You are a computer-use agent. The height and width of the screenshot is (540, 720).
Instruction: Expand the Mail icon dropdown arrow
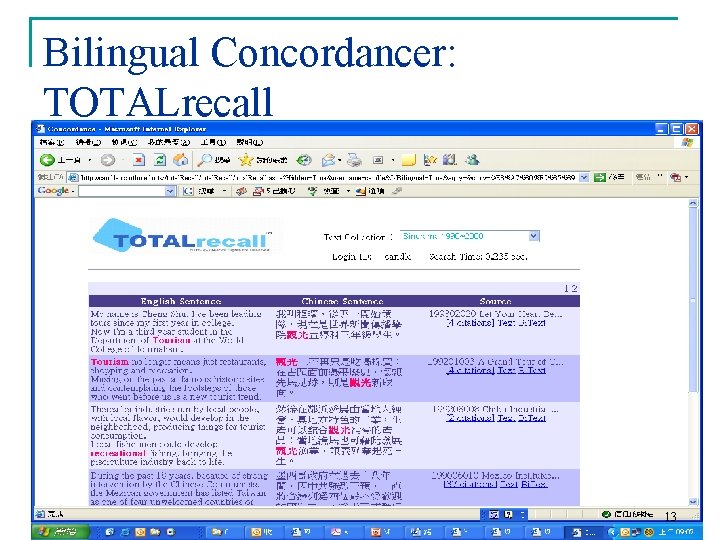[339, 160]
